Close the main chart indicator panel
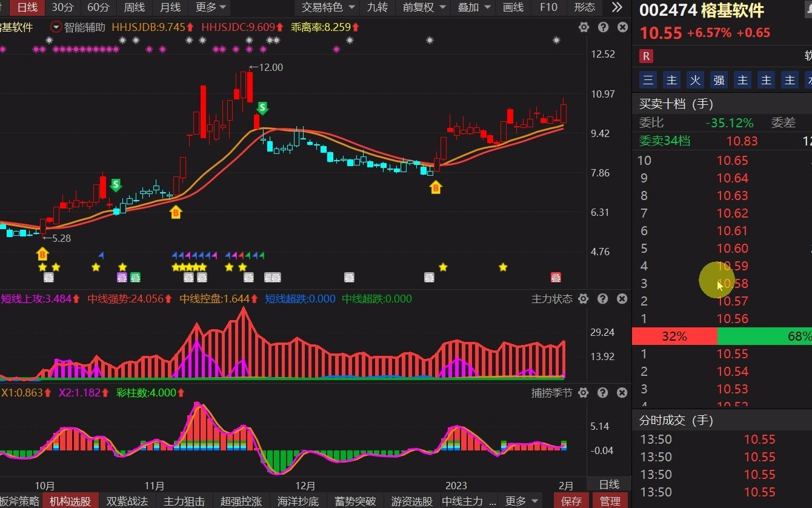812x508 pixels. 622,27
